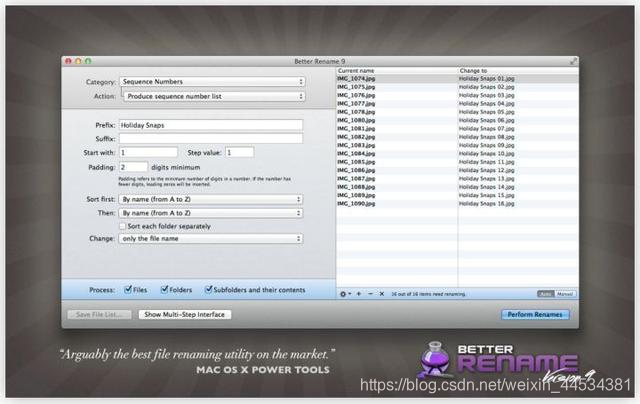The image size is (640, 404).
Task: Click the Start with field
Action: (148, 153)
